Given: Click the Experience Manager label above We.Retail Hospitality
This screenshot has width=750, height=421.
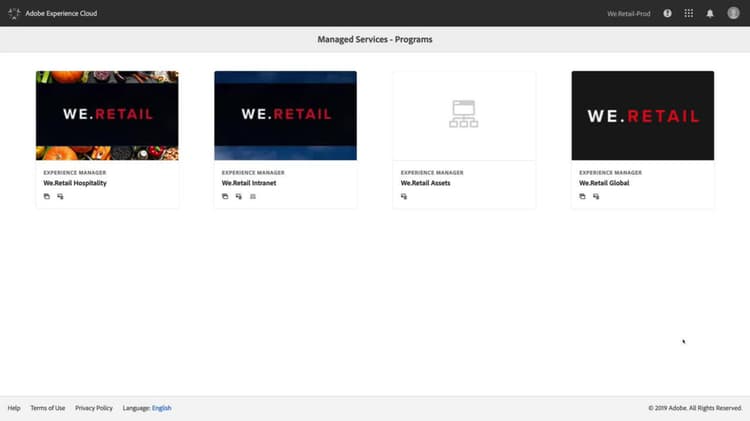Looking at the screenshot, I should tap(75, 172).
